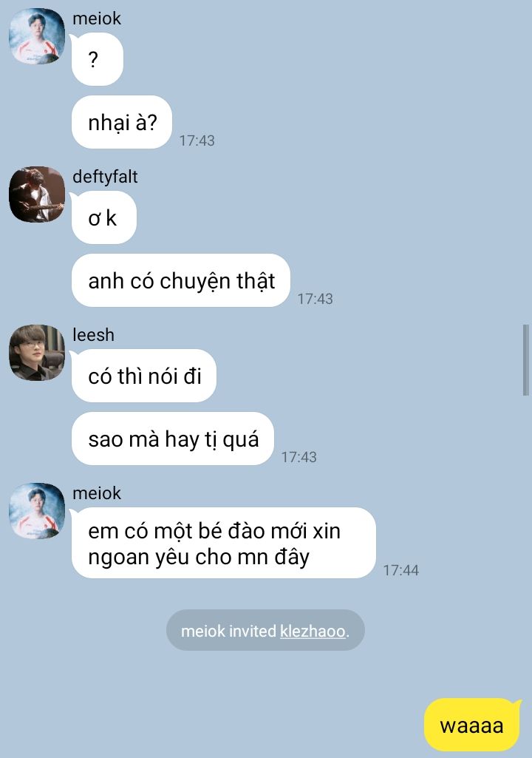Select the 'nhại à?' message bubble
Screen dimensions: 532x758
coord(122,122)
